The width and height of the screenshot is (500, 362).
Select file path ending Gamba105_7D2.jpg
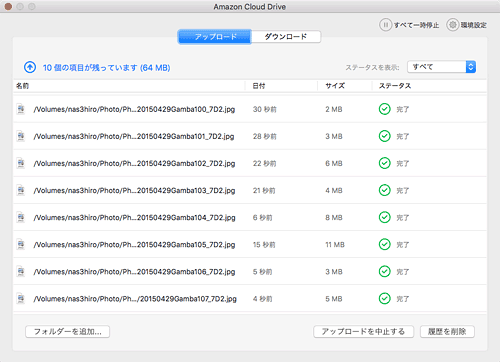pos(134,245)
